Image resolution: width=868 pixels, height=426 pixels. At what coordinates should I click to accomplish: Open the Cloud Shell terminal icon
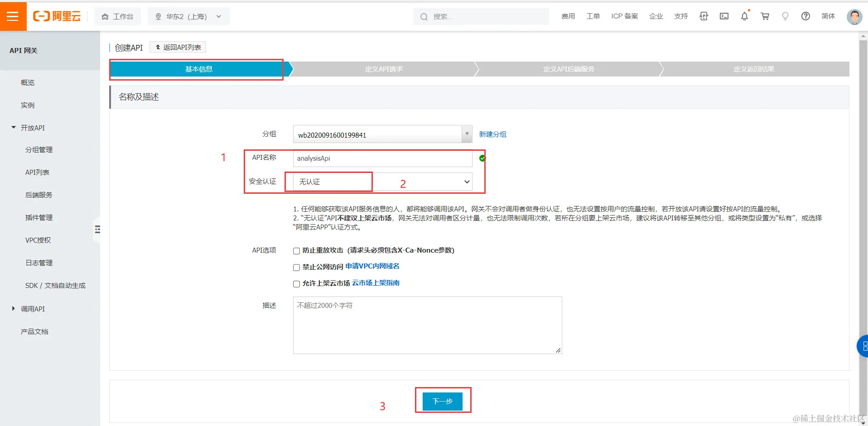(724, 16)
